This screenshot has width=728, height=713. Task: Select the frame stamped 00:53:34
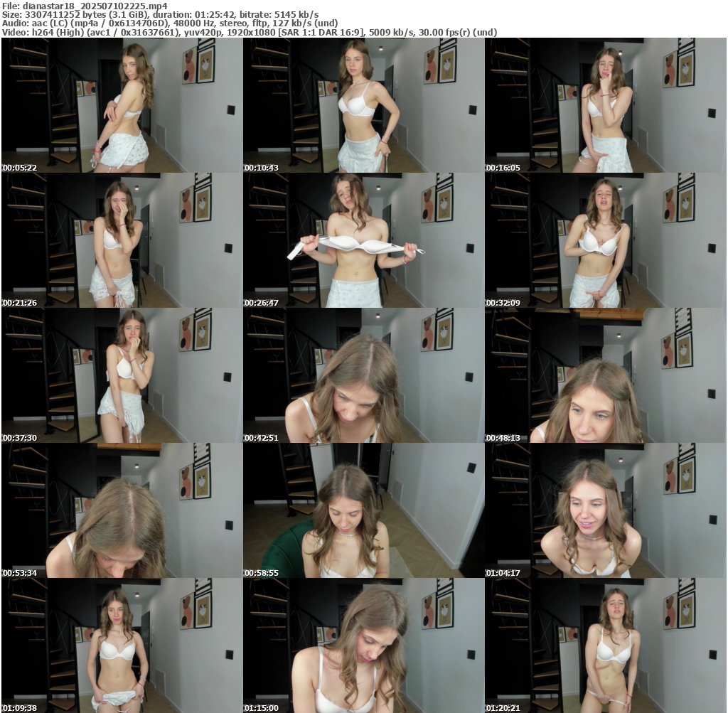tap(122, 510)
